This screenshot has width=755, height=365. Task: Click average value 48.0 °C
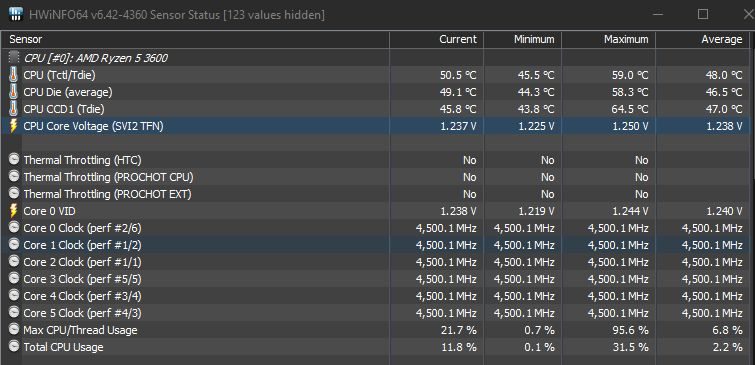724,75
